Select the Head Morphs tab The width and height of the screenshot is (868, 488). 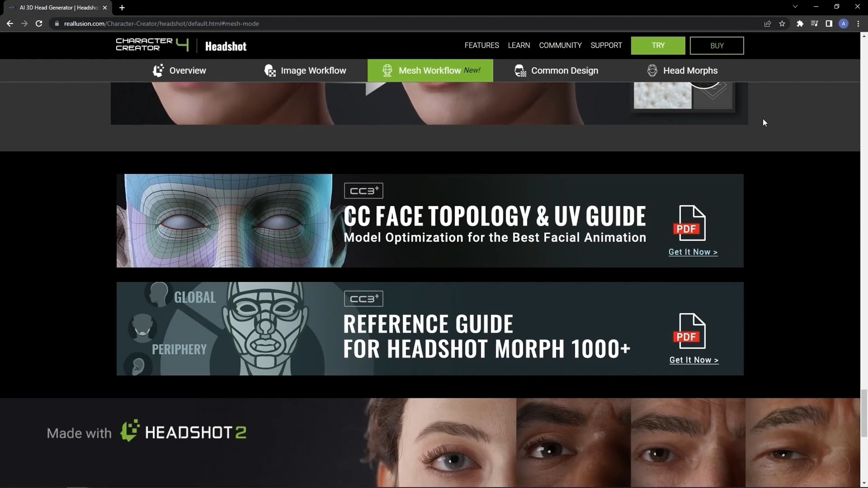point(683,70)
